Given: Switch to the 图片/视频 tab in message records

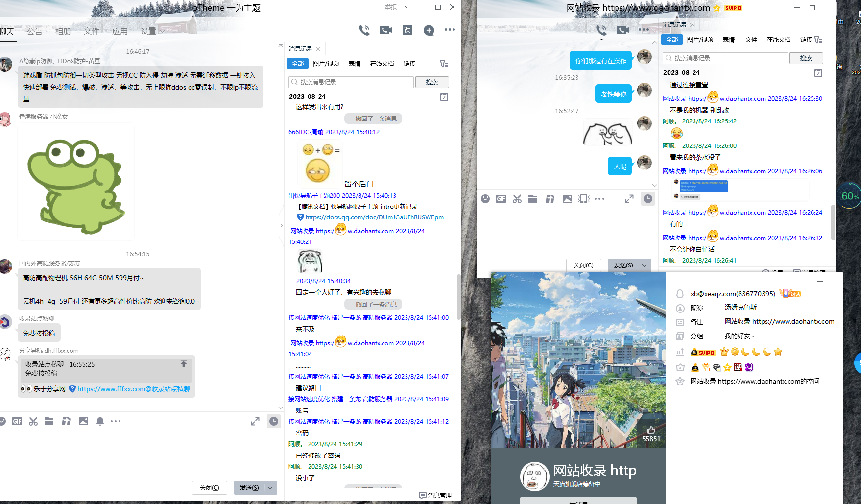Looking at the screenshot, I should (x=326, y=64).
